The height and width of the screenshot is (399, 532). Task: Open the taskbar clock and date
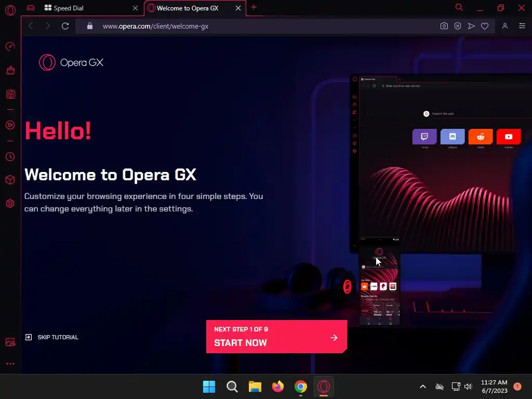pos(495,387)
